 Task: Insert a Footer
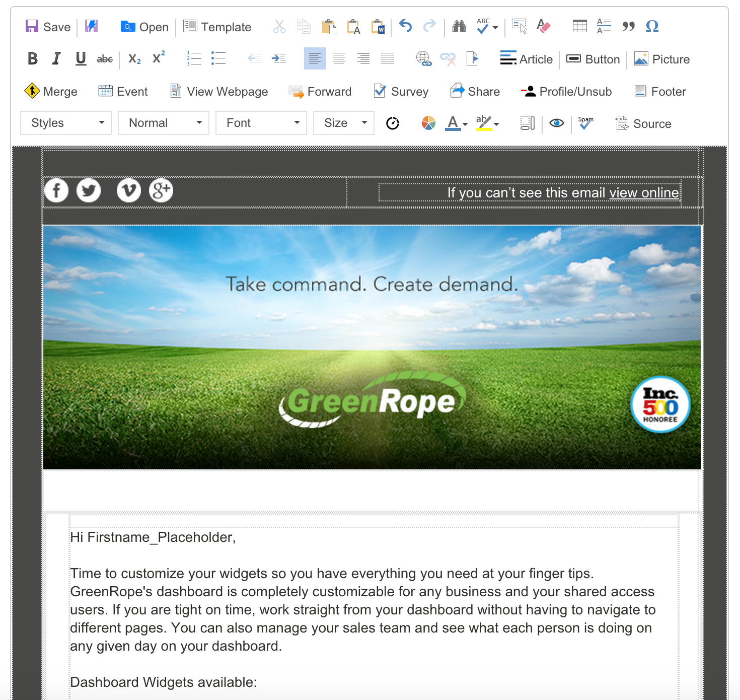tap(660, 91)
